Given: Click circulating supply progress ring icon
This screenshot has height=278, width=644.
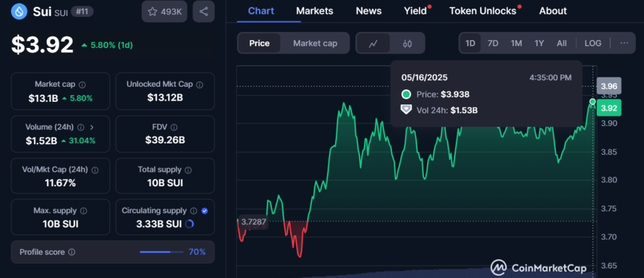Looking at the screenshot, I should [x=190, y=224].
